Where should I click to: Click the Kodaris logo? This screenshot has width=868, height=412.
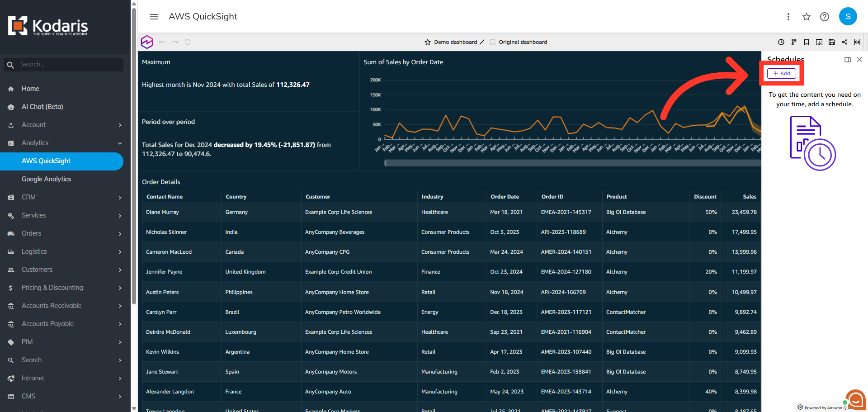[48, 26]
